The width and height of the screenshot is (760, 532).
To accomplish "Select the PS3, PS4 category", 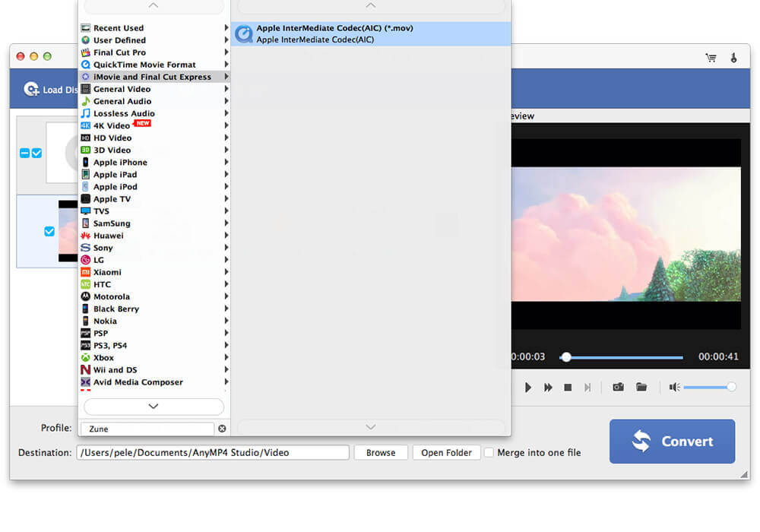I will click(154, 346).
